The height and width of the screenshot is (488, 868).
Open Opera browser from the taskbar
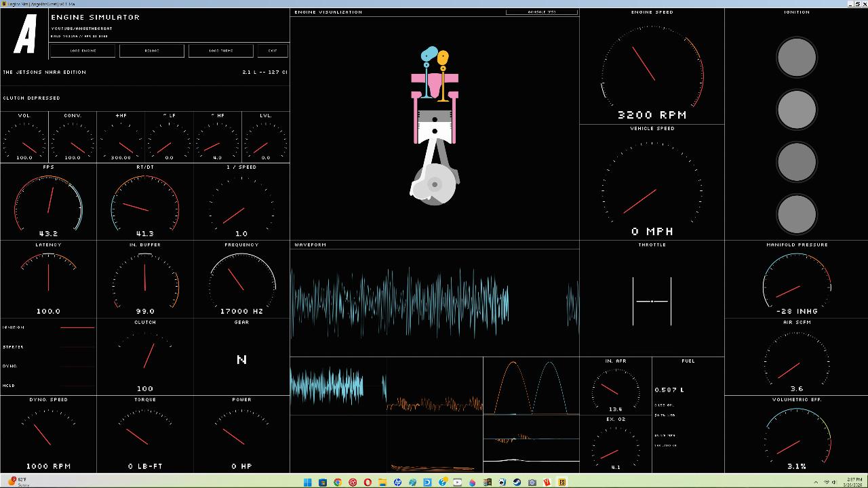click(368, 483)
